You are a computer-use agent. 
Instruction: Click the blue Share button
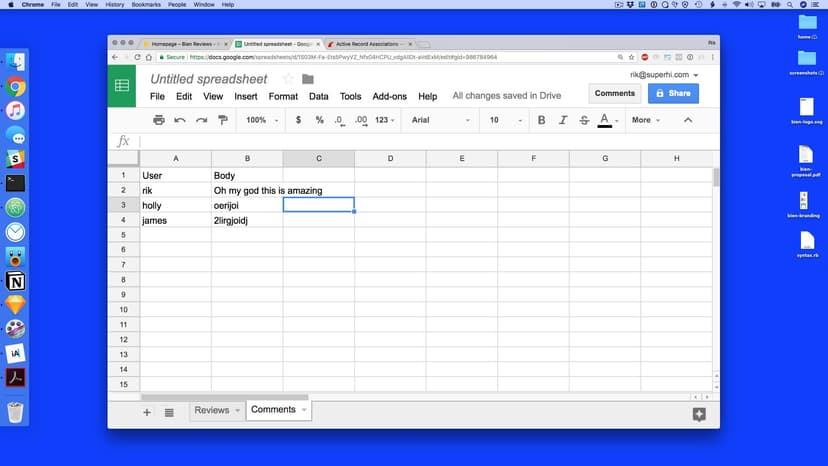[x=673, y=93]
